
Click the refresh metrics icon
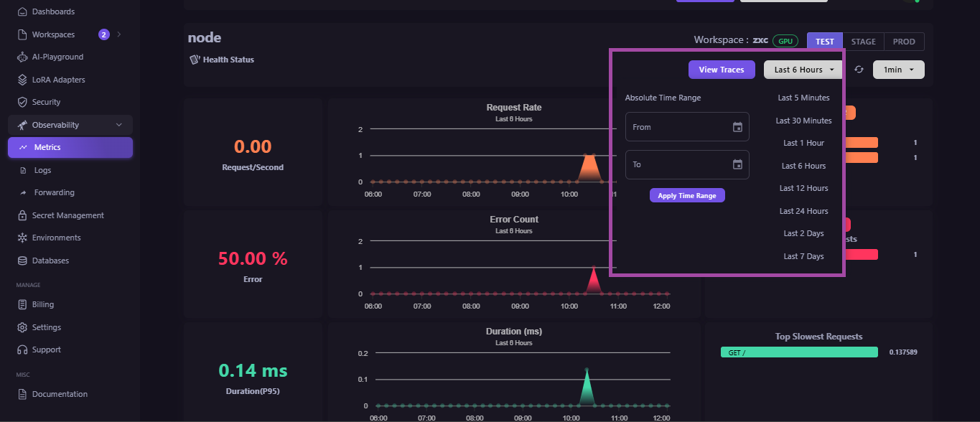pos(859,70)
